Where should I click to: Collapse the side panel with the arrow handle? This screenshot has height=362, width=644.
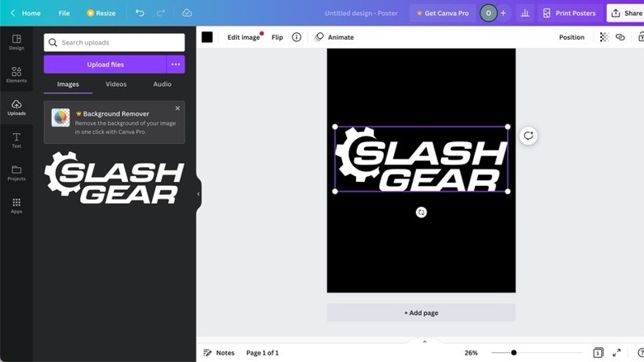pos(198,193)
